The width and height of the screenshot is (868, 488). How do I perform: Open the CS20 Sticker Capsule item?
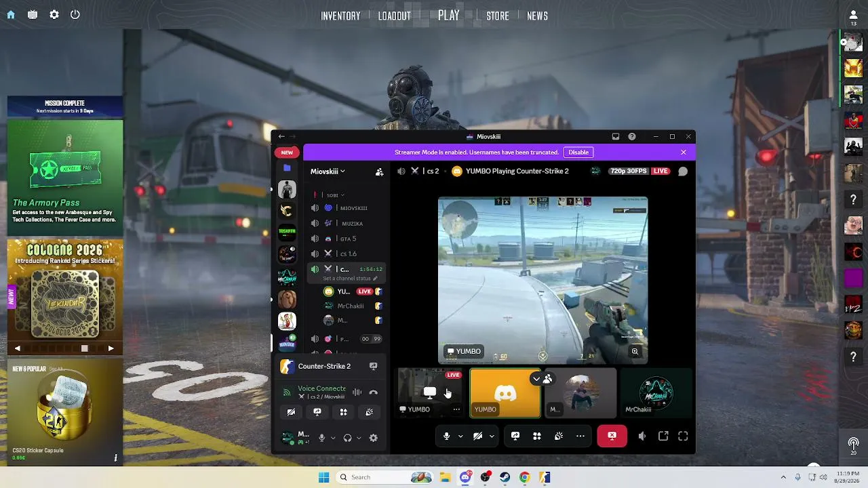click(x=65, y=413)
